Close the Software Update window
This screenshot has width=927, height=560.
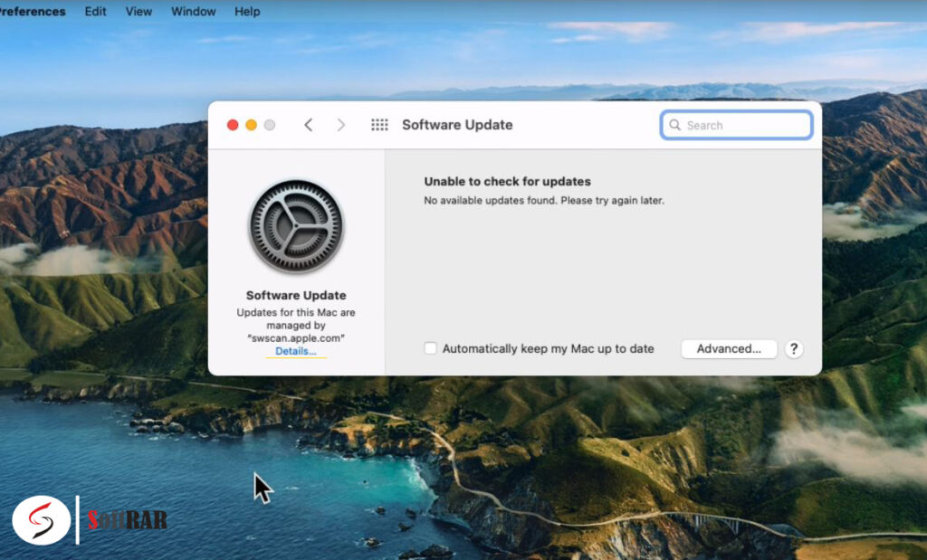233,125
